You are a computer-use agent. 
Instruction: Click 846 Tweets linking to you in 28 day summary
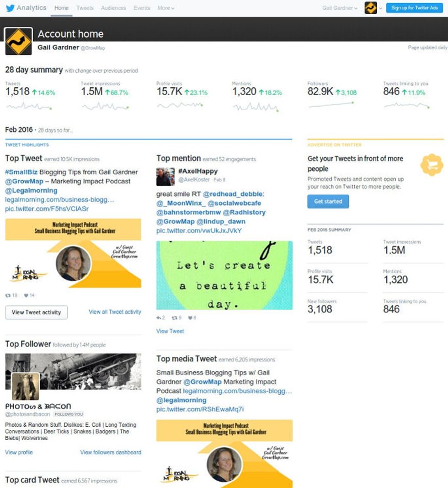pos(391,91)
